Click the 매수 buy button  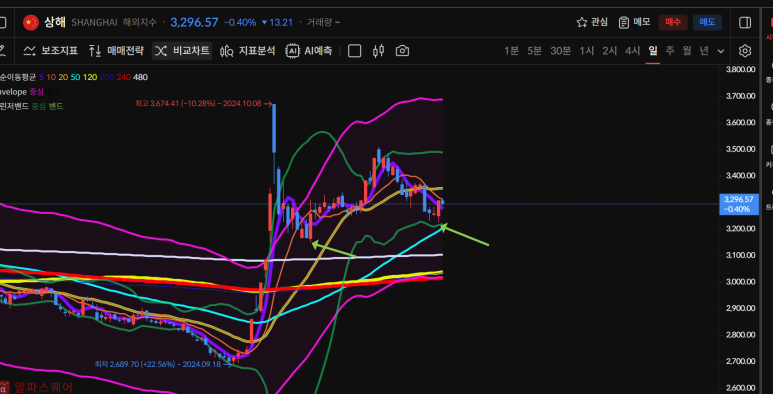point(673,22)
